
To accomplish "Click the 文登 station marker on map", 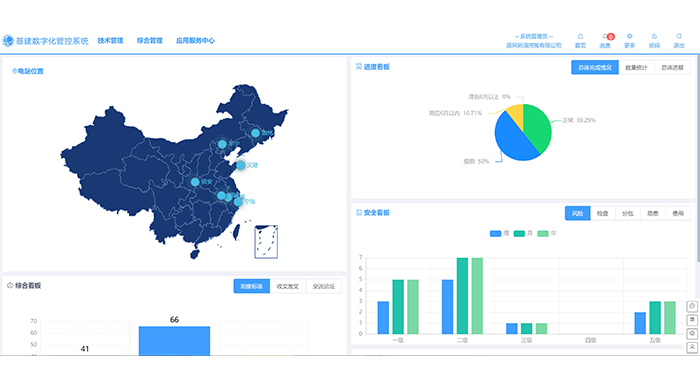I will click(241, 165).
